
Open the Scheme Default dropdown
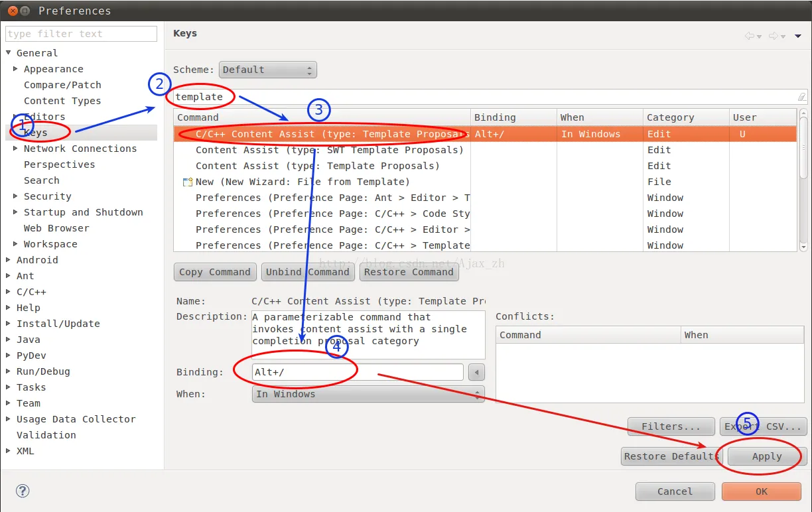(268, 70)
